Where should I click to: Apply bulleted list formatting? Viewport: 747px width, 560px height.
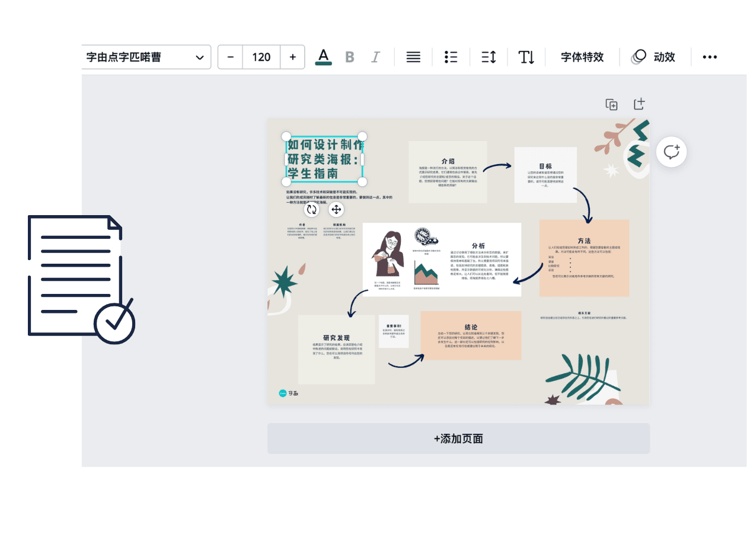[x=451, y=57]
